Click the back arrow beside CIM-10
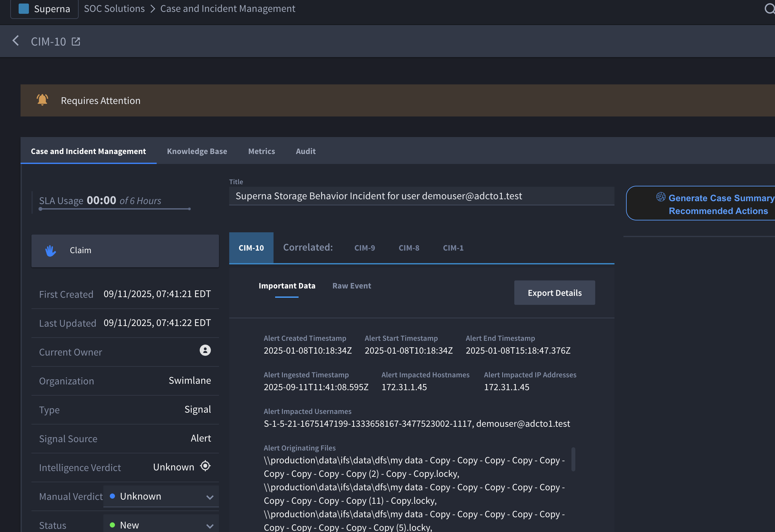The image size is (775, 532). [15, 41]
